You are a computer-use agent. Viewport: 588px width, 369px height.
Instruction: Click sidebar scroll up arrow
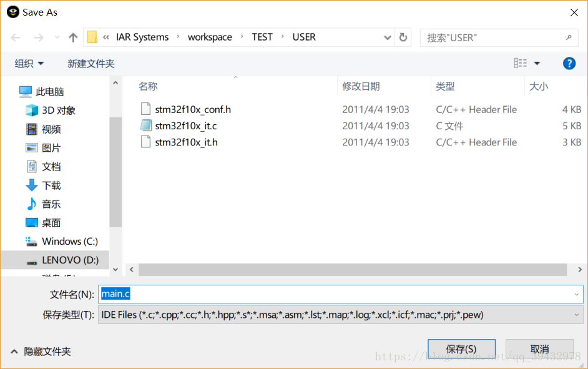pyautogui.click(x=115, y=82)
